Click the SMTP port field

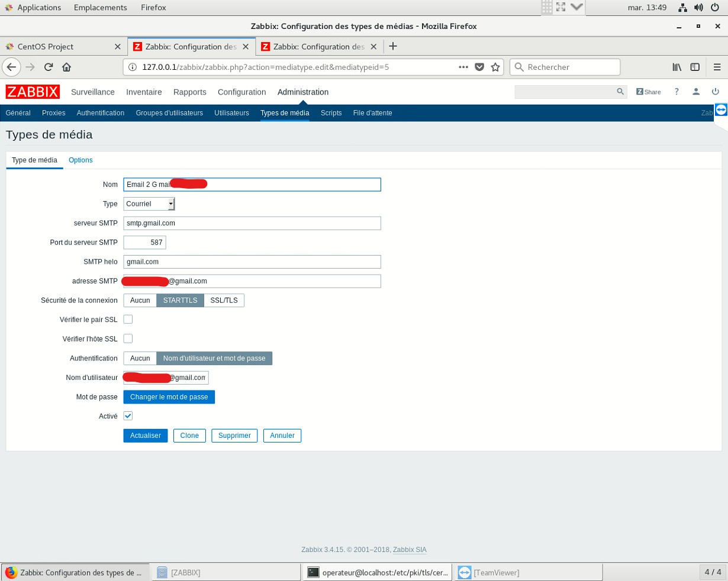pyautogui.click(x=145, y=243)
